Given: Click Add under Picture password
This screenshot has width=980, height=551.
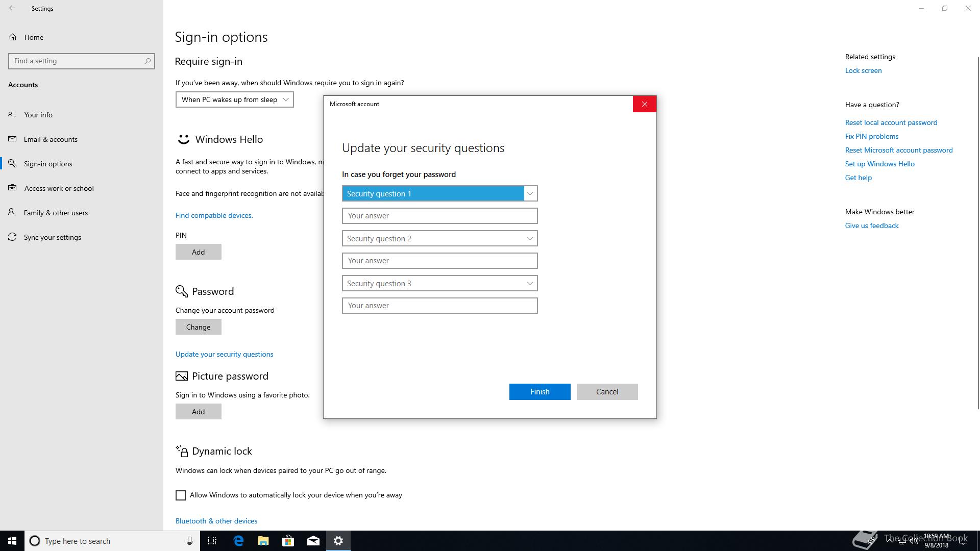Looking at the screenshot, I should pyautogui.click(x=199, y=412).
